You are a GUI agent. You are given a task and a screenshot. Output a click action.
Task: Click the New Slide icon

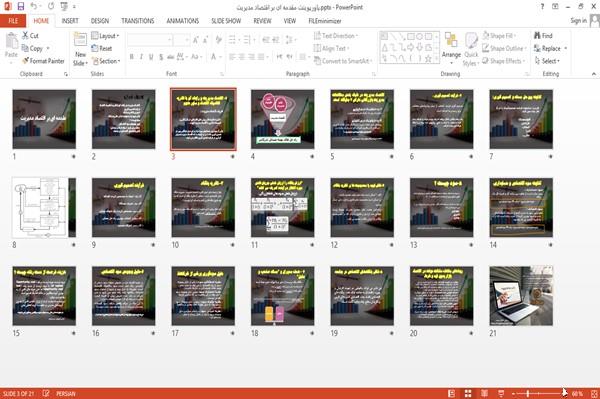(x=80, y=41)
